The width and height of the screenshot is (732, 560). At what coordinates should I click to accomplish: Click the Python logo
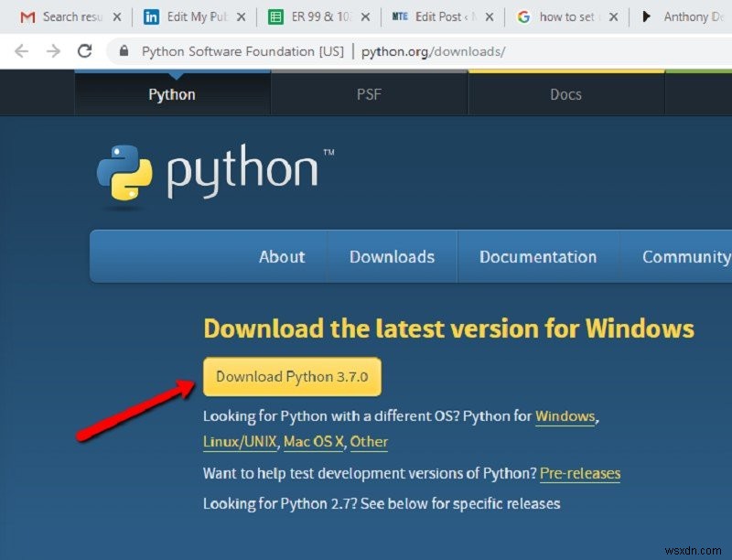(x=128, y=174)
